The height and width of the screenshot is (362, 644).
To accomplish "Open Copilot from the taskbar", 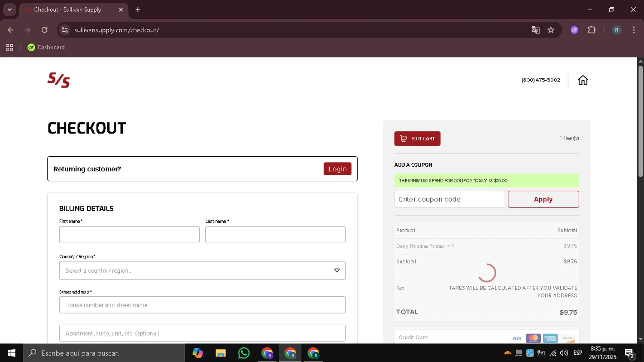I will (x=197, y=353).
